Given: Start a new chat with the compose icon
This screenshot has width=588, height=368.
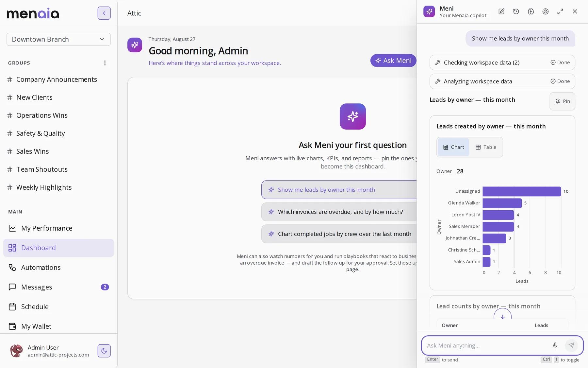Looking at the screenshot, I should [x=501, y=11].
